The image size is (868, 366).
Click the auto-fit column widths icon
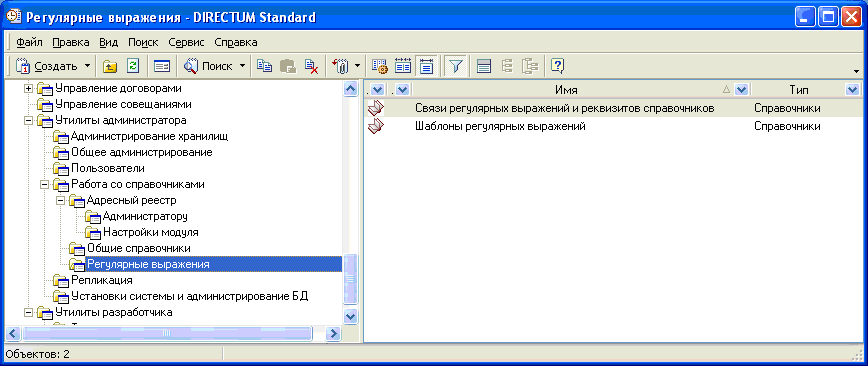403,66
